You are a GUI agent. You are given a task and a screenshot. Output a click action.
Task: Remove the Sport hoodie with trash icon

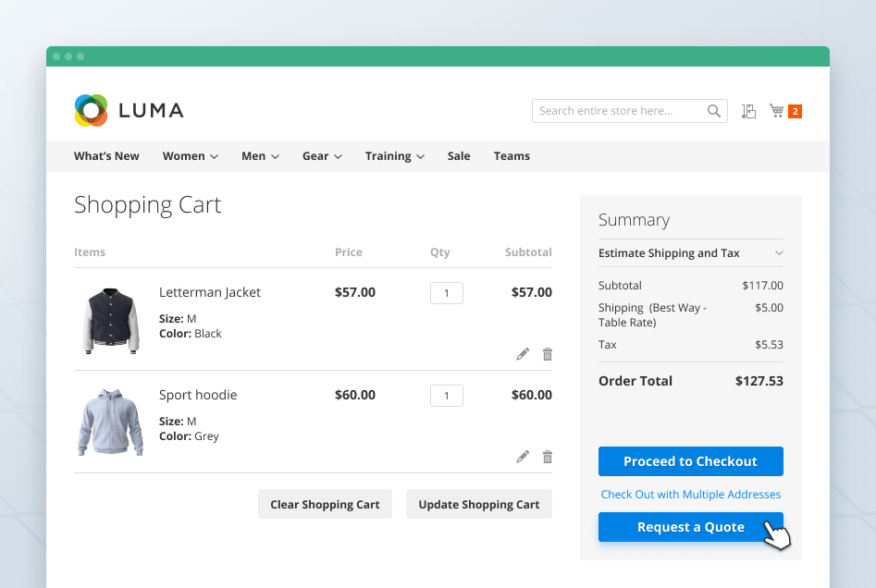[548, 457]
